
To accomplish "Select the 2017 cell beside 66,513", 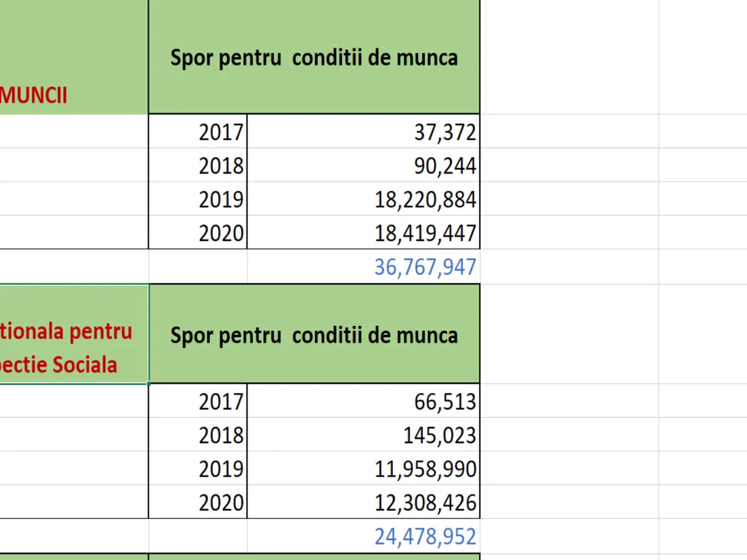I will 198,401.
